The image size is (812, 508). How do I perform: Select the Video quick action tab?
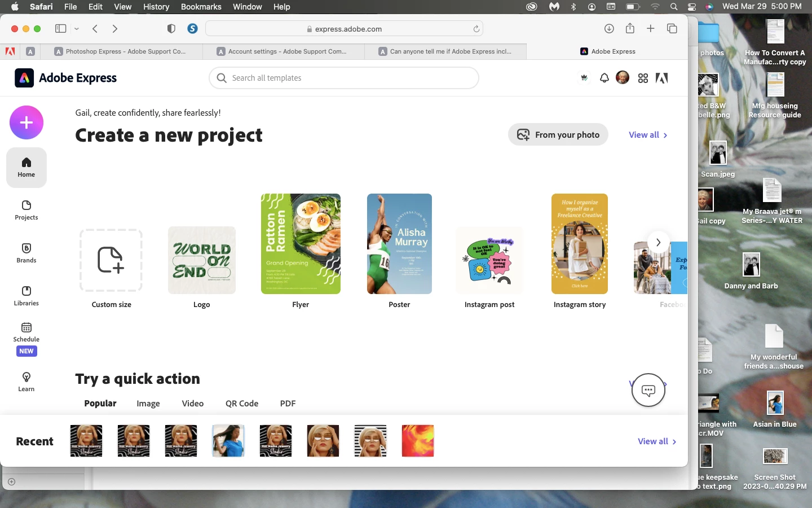click(x=193, y=404)
